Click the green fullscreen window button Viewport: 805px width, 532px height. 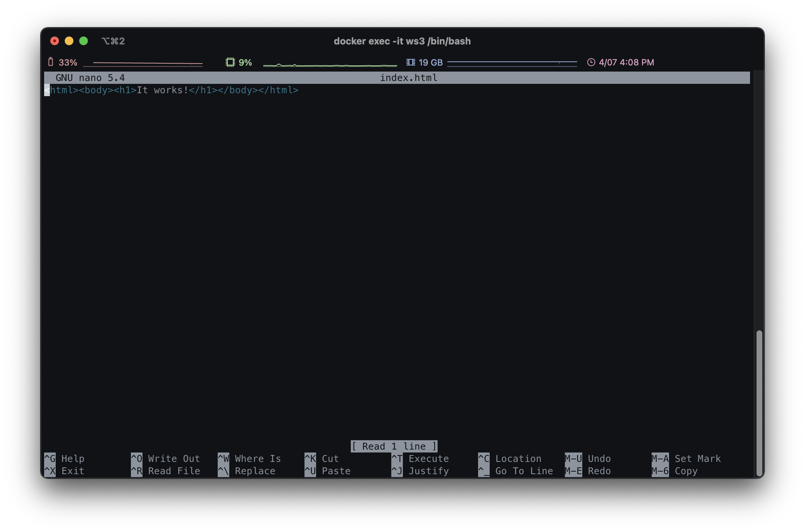84,41
